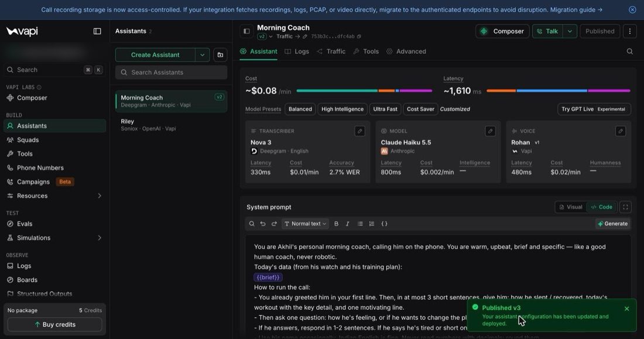The image size is (644, 339).
Task: Select the Balanced model preset
Action: pyautogui.click(x=300, y=109)
